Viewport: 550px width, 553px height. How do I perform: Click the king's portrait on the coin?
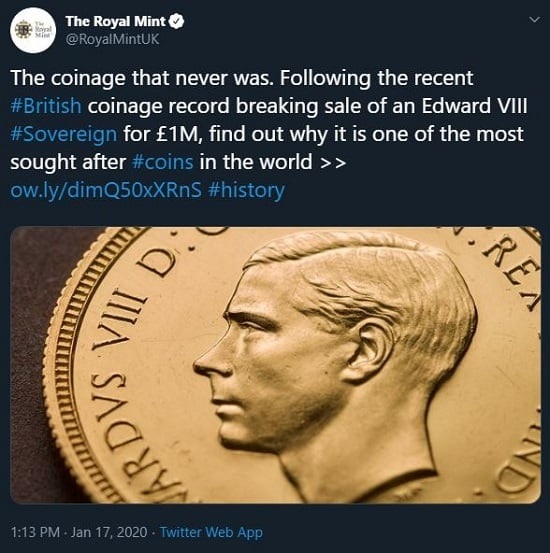(x=335, y=363)
